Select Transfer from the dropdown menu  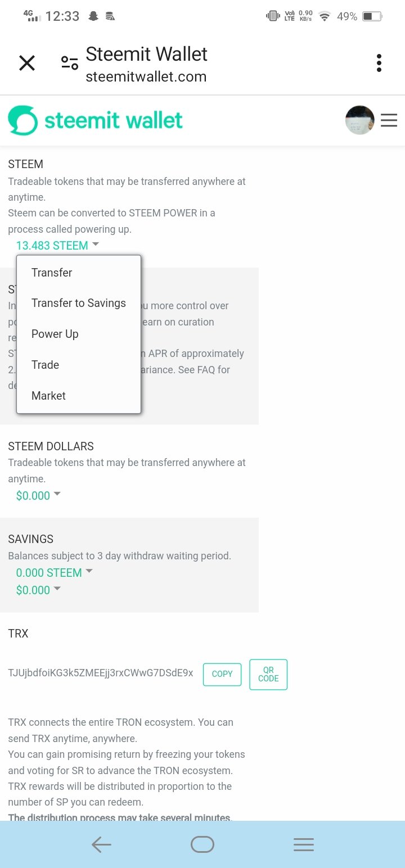tap(52, 273)
